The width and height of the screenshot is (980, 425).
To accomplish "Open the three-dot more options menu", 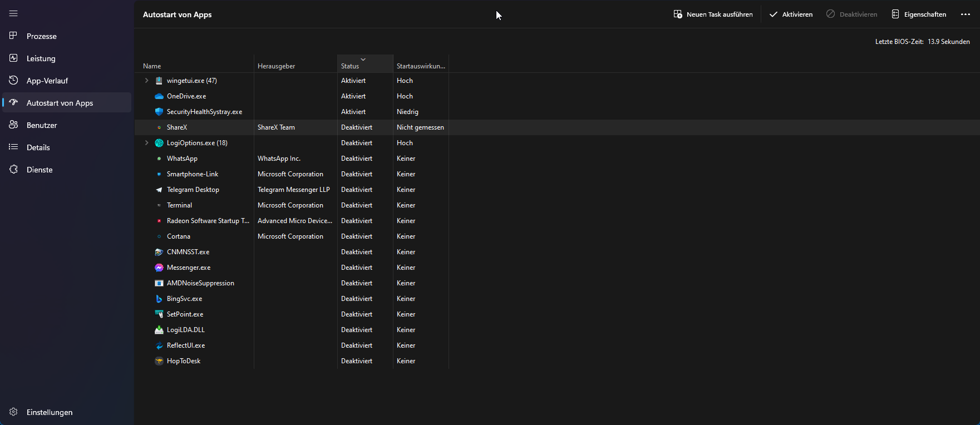I will point(966,14).
